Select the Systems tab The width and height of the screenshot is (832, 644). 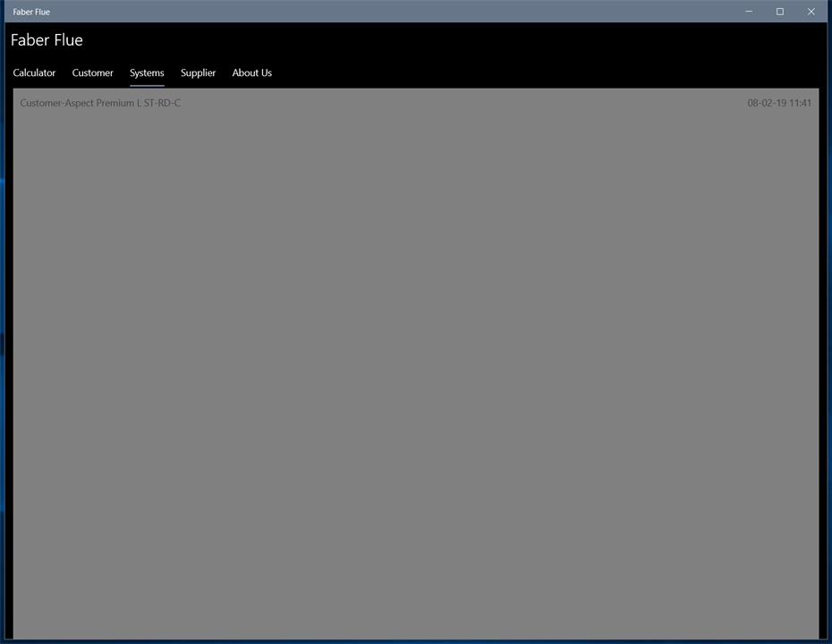point(147,73)
